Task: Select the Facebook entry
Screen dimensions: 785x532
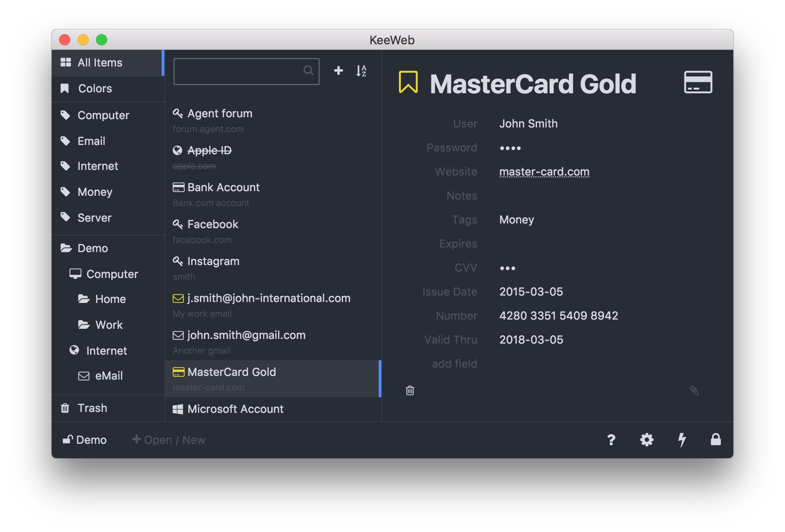Action: pos(273,231)
